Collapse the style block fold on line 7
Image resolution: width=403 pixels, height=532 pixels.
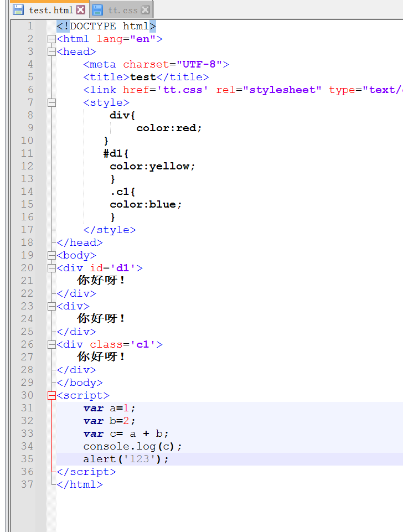pyautogui.click(x=51, y=103)
